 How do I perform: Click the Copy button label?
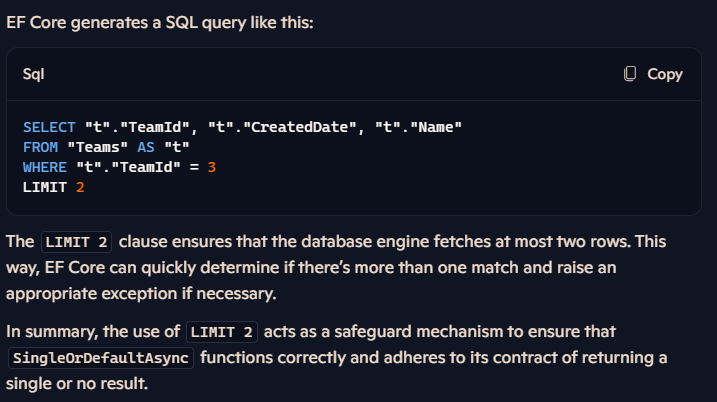tap(664, 74)
